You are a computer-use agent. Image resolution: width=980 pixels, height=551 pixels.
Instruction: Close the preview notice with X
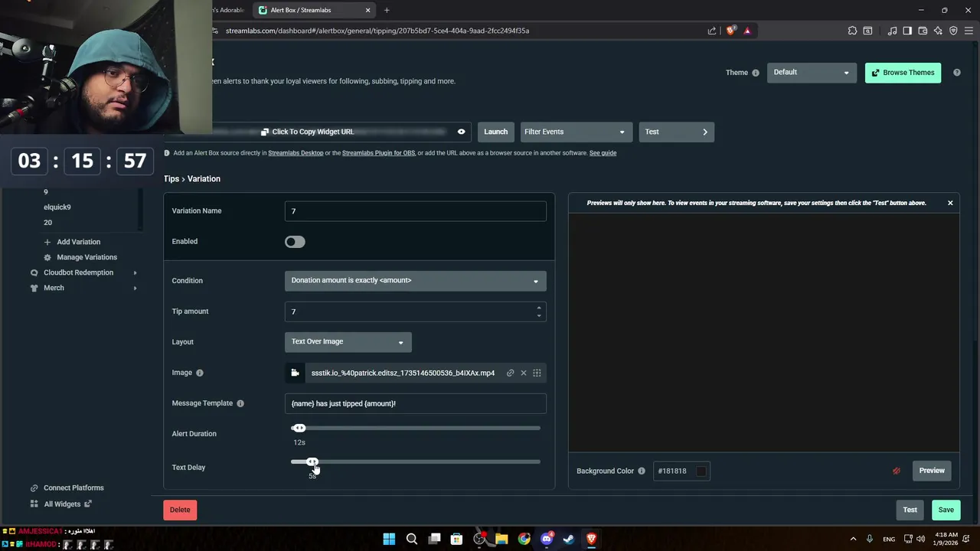click(950, 203)
